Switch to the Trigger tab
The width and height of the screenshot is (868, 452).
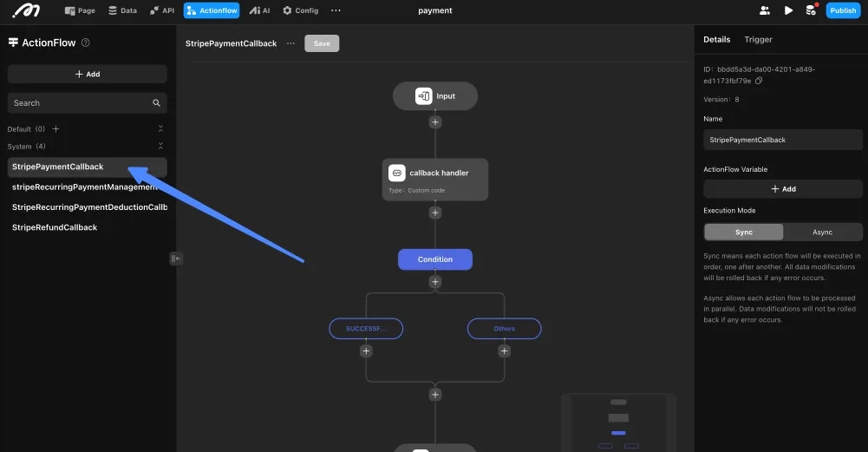coord(758,39)
